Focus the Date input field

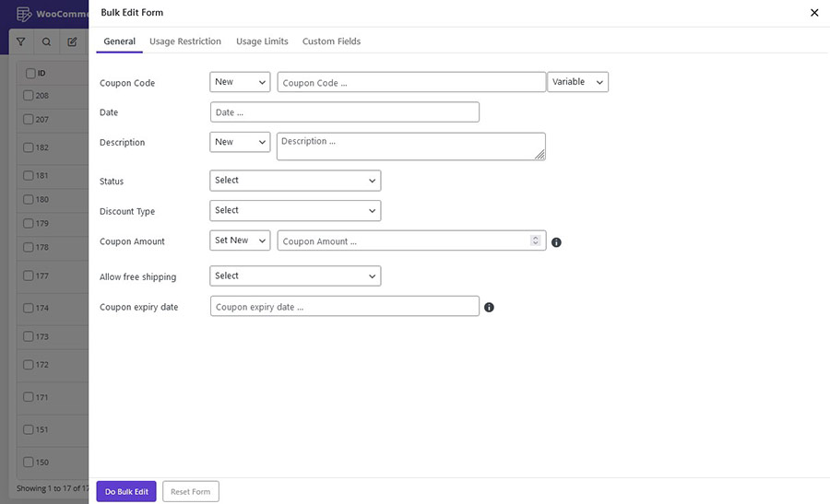[345, 112]
